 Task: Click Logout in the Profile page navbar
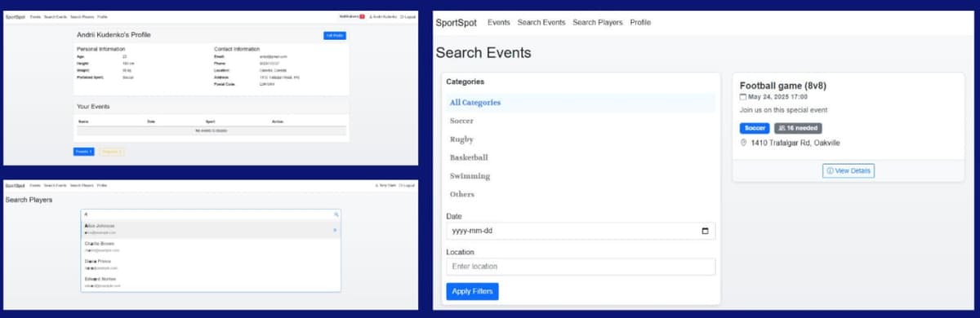pyautogui.click(x=408, y=16)
